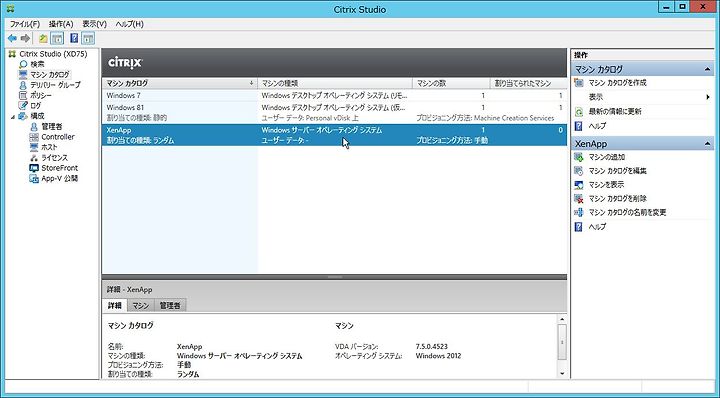Switch to the 管理者 tab
This screenshot has width=720, height=398.
coord(170,305)
